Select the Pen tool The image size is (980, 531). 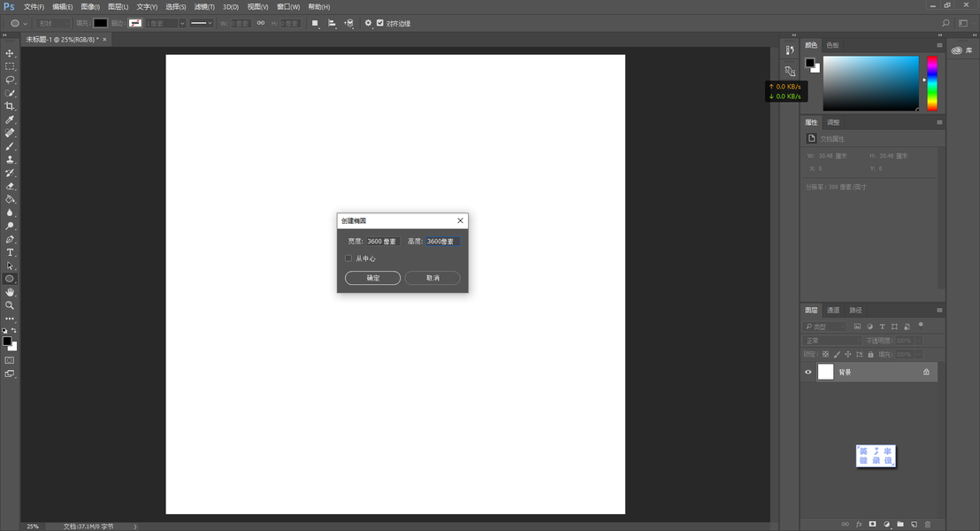click(10, 239)
